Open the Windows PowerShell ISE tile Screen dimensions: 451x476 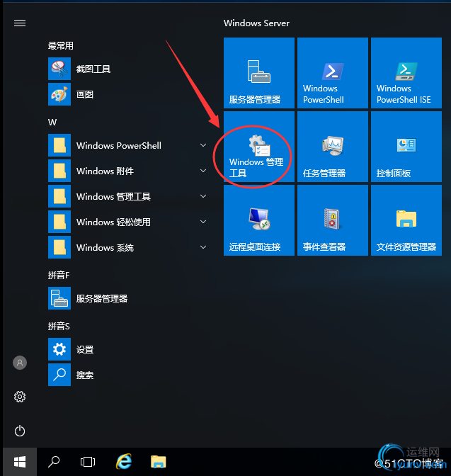coord(406,73)
